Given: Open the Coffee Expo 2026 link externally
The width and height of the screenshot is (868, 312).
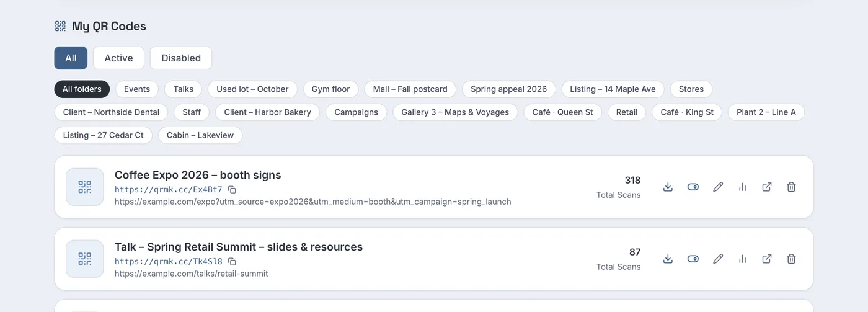Looking at the screenshot, I should [x=767, y=187].
